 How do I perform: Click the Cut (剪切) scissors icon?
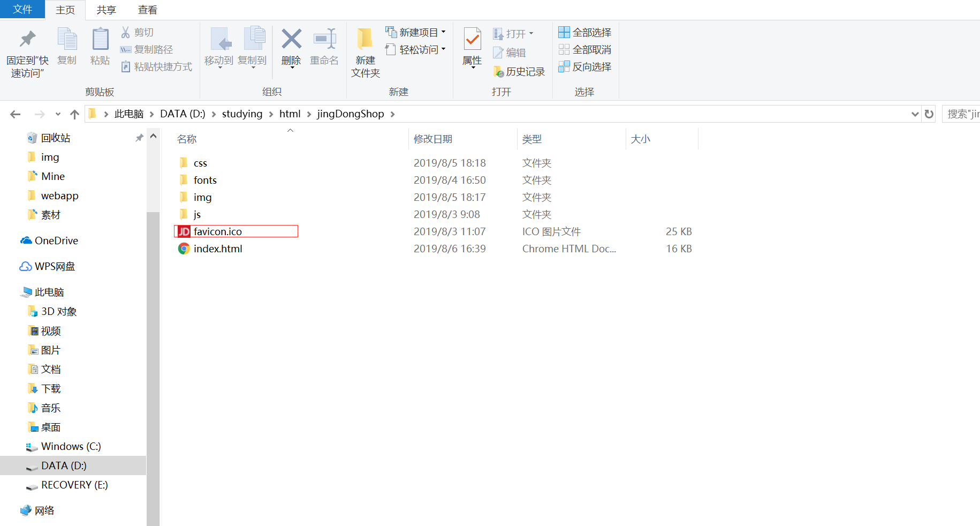click(126, 33)
